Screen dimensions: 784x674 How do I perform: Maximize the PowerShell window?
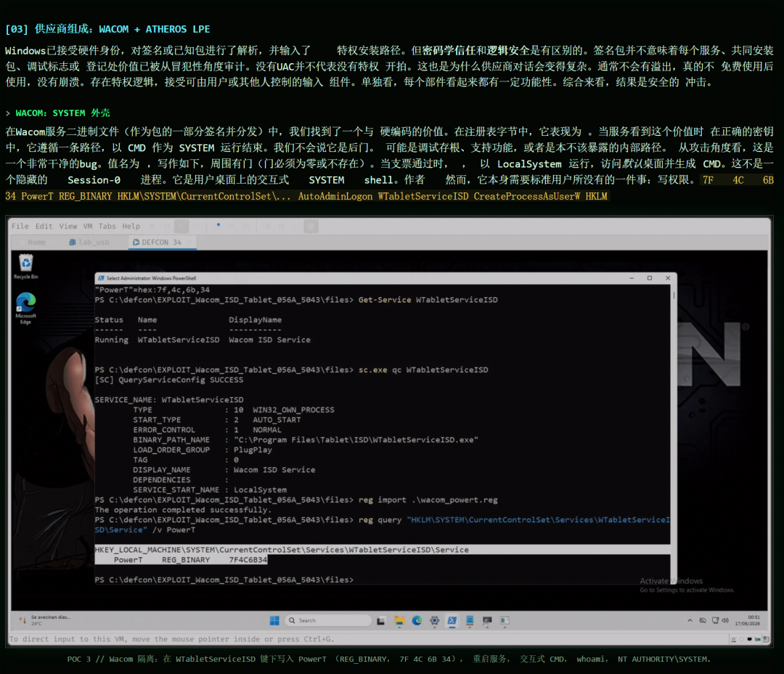coord(650,277)
